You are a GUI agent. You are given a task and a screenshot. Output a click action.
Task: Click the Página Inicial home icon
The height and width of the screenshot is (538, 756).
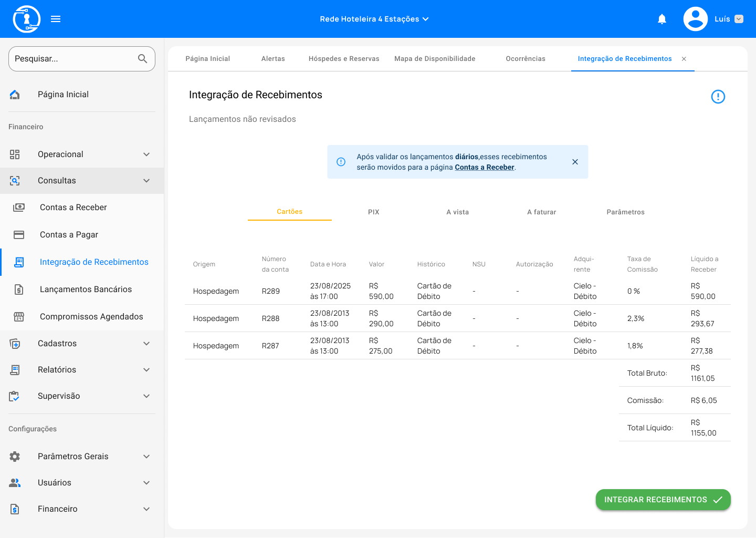pos(15,95)
